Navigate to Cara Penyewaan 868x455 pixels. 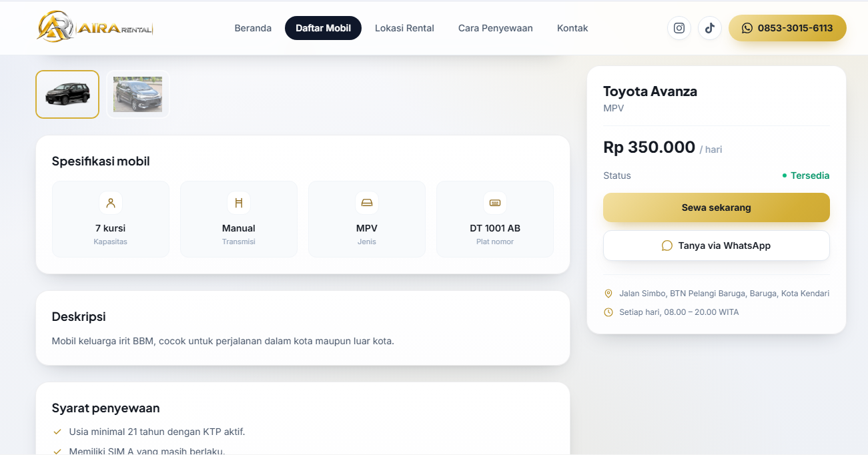click(496, 28)
